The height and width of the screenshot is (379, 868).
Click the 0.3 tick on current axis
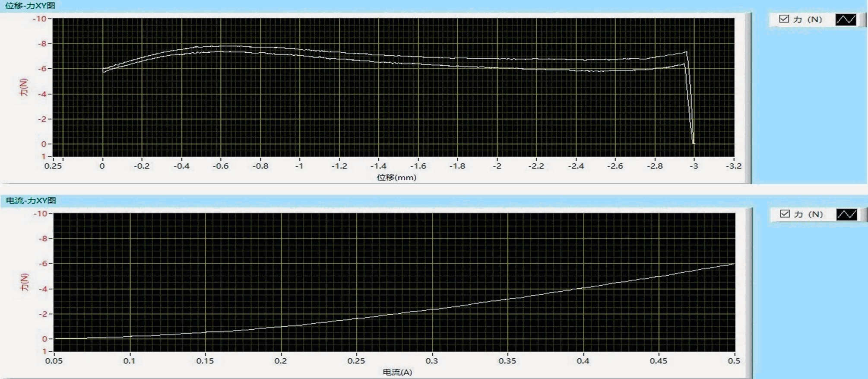(432, 361)
